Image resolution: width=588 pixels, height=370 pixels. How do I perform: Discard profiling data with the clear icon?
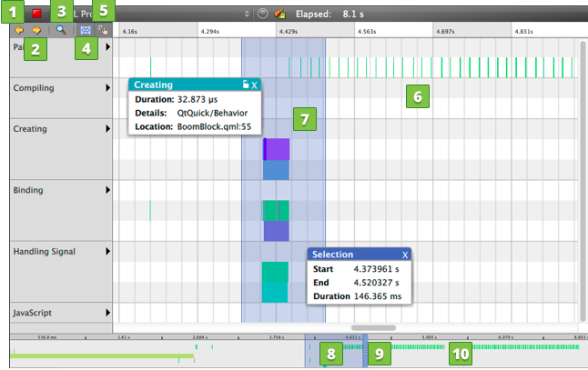click(279, 14)
